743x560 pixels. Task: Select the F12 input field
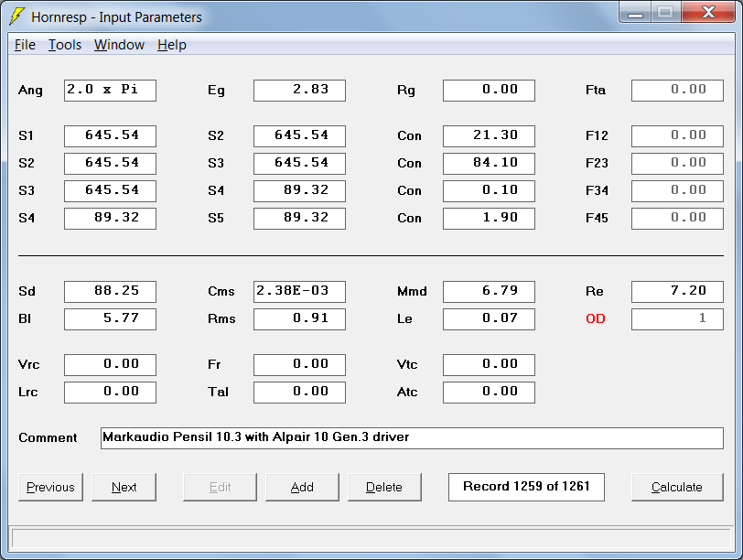click(678, 136)
